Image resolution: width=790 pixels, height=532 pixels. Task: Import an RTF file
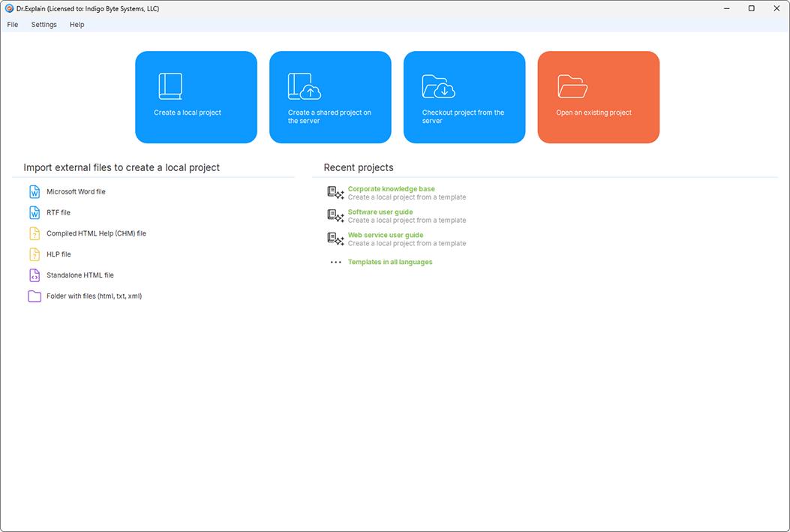click(59, 212)
